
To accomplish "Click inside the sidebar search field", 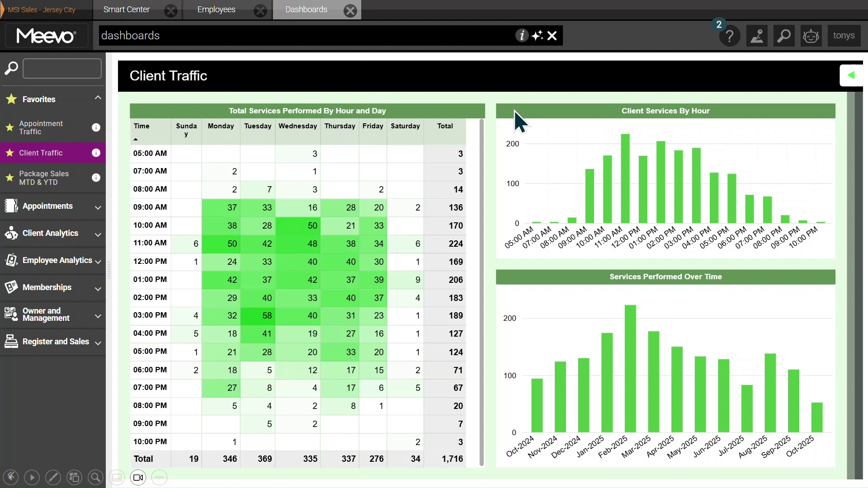I will 62,68.
